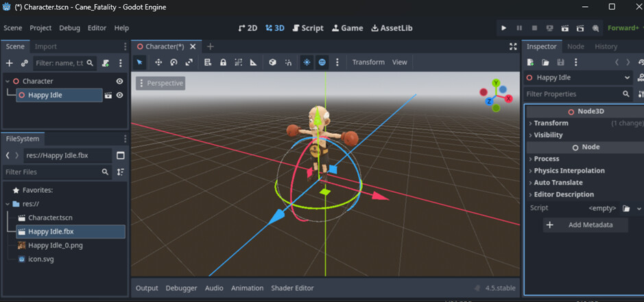Click the Perspective view menu button
644x302 pixels.
click(161, 83)
